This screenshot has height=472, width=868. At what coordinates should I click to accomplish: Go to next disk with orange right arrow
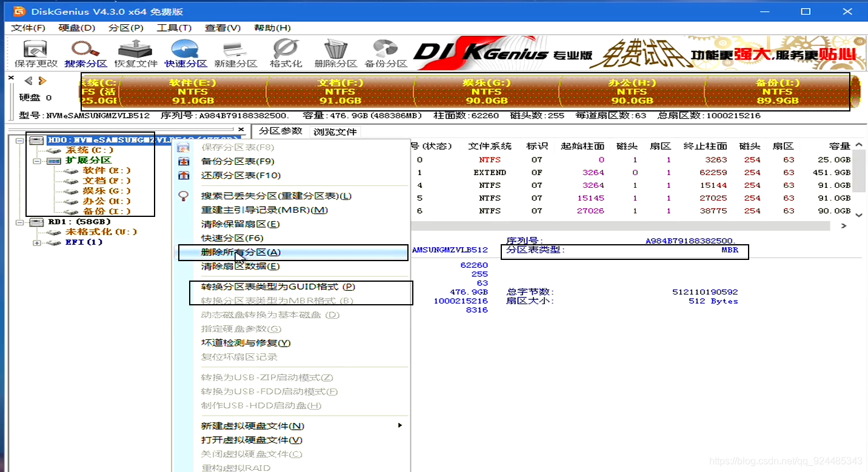pos(42,81)
